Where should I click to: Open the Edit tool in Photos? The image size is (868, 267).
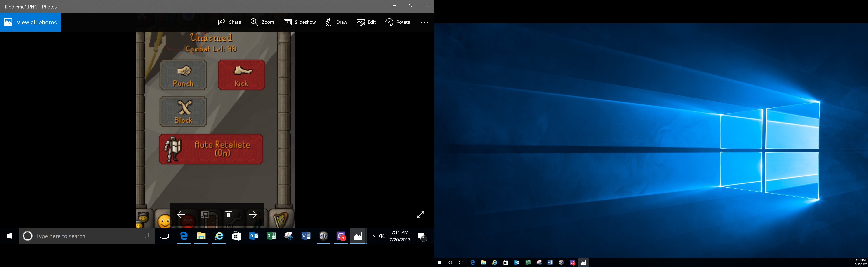pos(366,22)
